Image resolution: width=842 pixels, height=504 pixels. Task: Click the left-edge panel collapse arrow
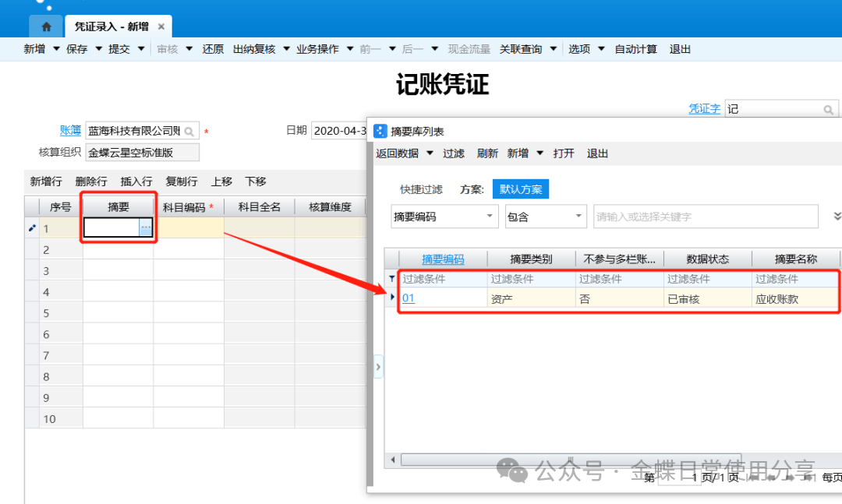378,366
